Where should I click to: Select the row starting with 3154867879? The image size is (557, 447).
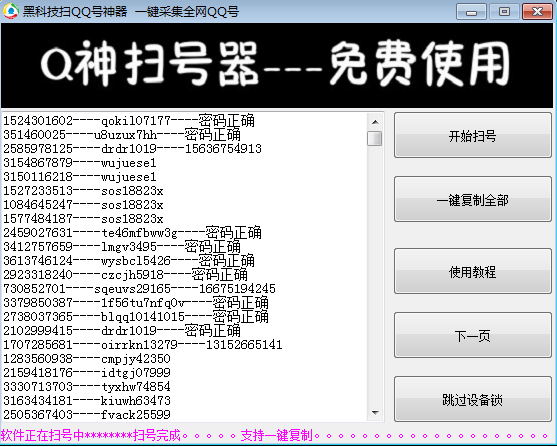[x=80, y=163]
